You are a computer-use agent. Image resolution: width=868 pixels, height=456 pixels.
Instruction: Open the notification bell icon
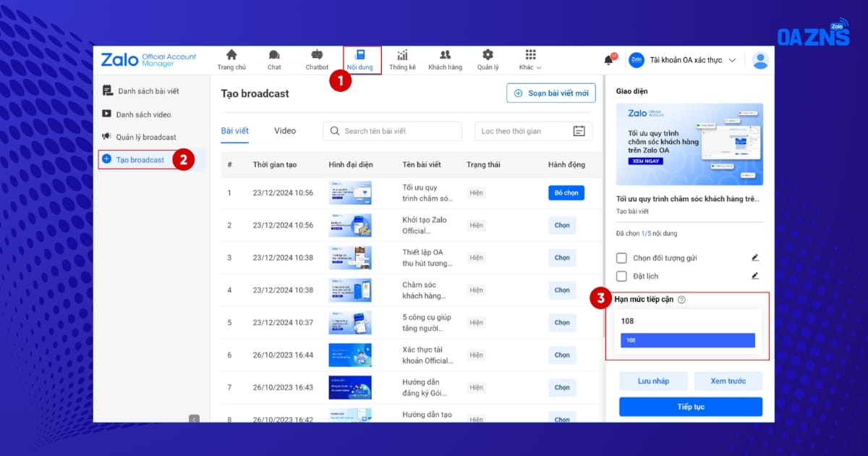click(x=609, y=60)
